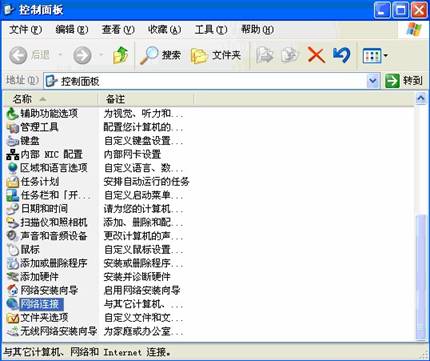Select the 网络安装向导 icon

[13, 290]
